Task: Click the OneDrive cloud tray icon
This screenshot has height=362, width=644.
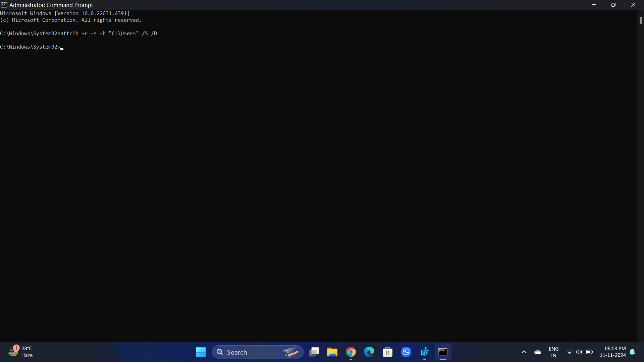Action: tap(538, 352)
